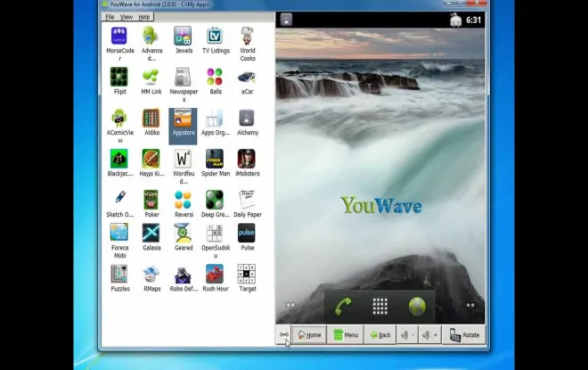Open the OpenSudoku app icon
The height and width of the screenshot is (370, 588).
[x=215, y=233]
